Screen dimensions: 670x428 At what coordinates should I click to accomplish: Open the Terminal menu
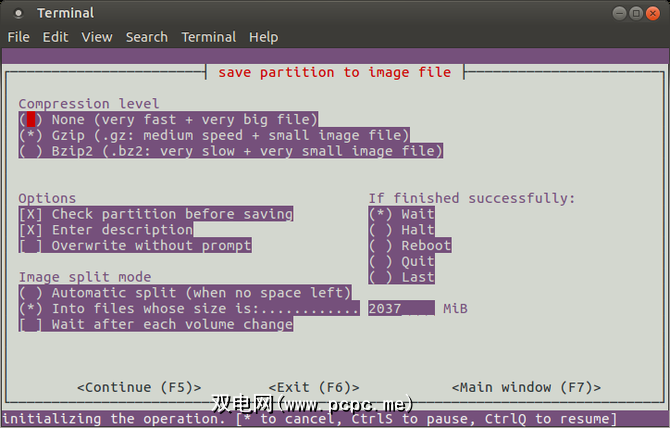click(209, 37)
